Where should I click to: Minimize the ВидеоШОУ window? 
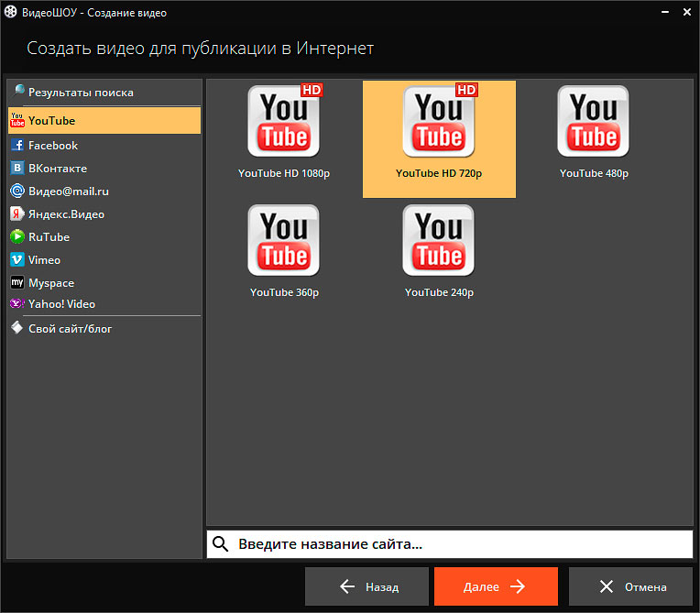pyautogui.click(x=665, y=12)
